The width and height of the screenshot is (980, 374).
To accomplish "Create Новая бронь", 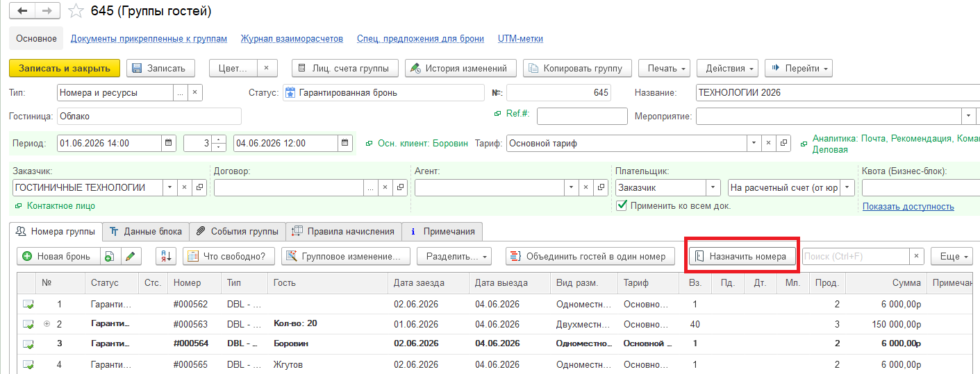I will 58,256.
